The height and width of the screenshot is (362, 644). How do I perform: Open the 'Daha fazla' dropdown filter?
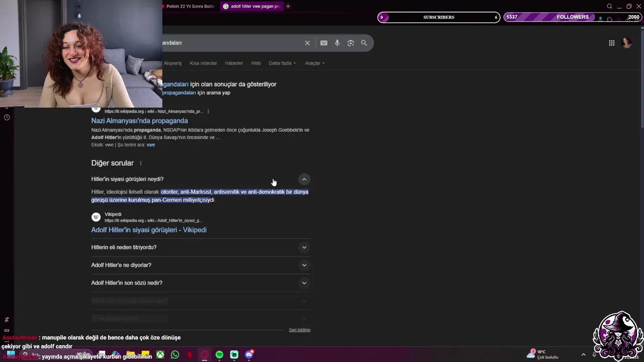(282, 63)
